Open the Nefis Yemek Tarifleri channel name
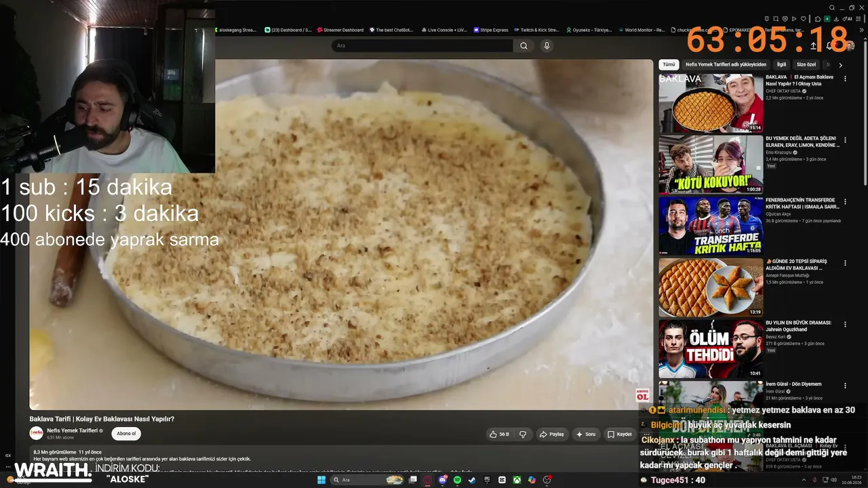This screenshot has width=868, height=488. [x=73, y=430]
